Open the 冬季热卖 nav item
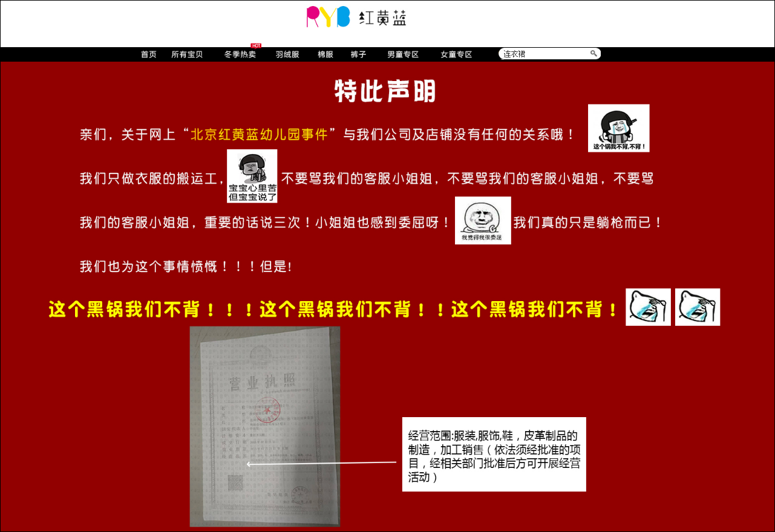The height and width of the screenshot is (532, 775). tap(240, 54)
